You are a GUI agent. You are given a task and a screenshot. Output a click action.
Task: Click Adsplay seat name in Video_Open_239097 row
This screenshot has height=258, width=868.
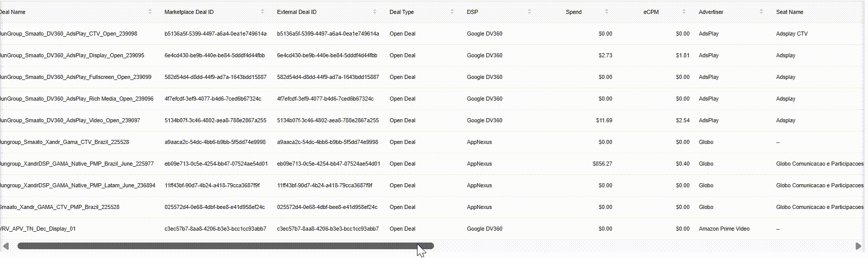pyautogui.click(x=786, y=120)
